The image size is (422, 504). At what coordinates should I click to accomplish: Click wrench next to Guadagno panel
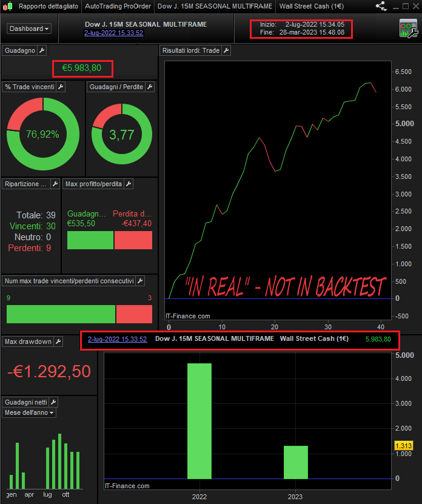click(42, 50)
